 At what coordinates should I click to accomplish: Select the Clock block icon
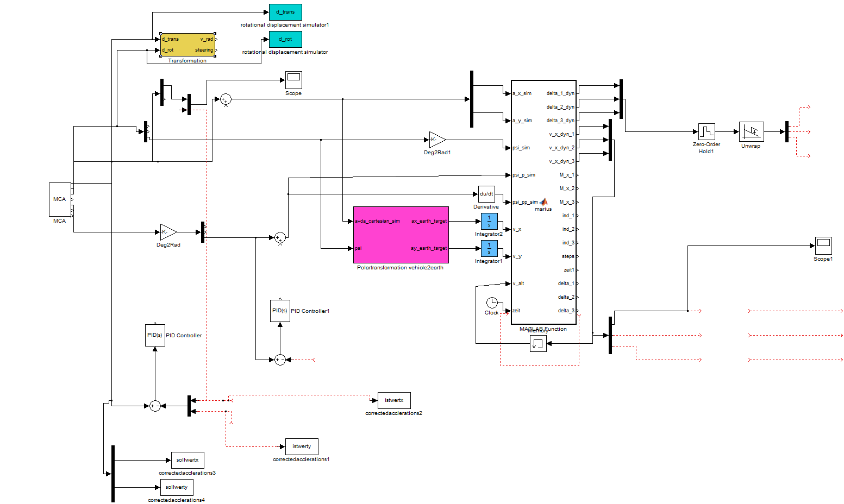click(x=491, y=303)
